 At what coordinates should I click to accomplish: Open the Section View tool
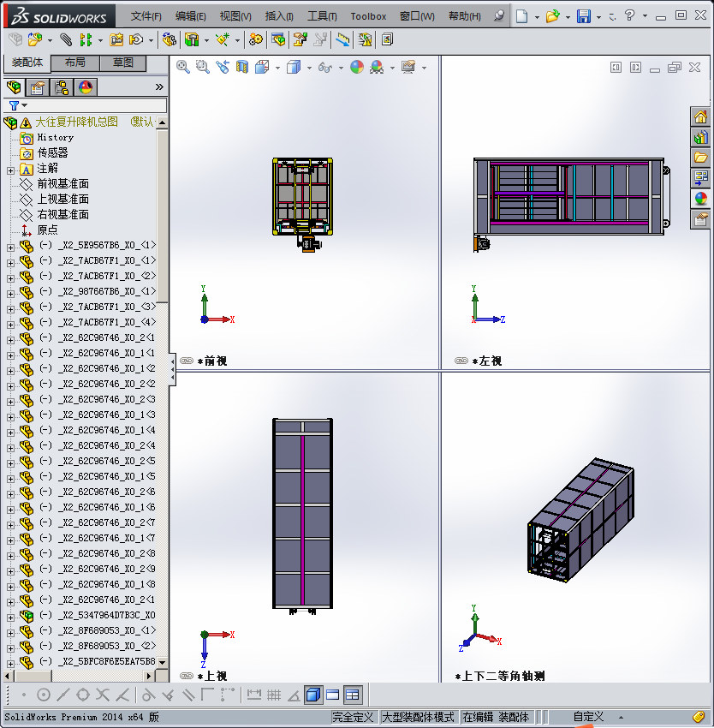pyautogui.click(x=242, y=67)
